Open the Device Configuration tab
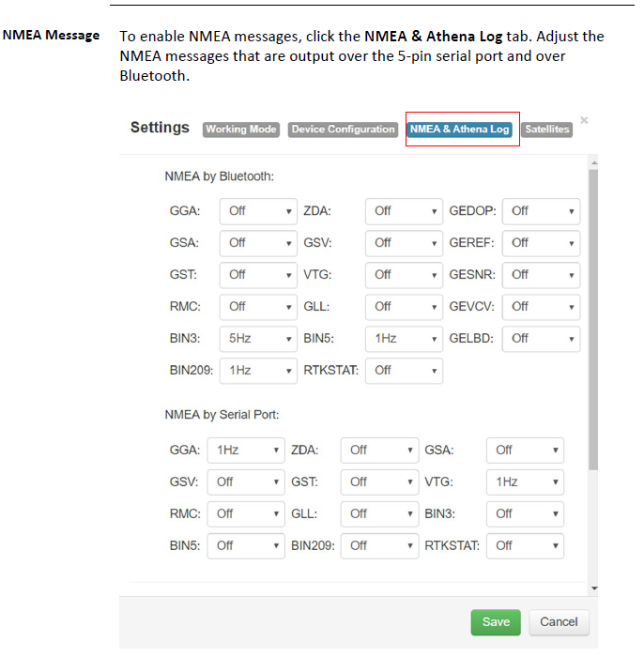This screenshot has width=644, height=657. click(343, 130)
